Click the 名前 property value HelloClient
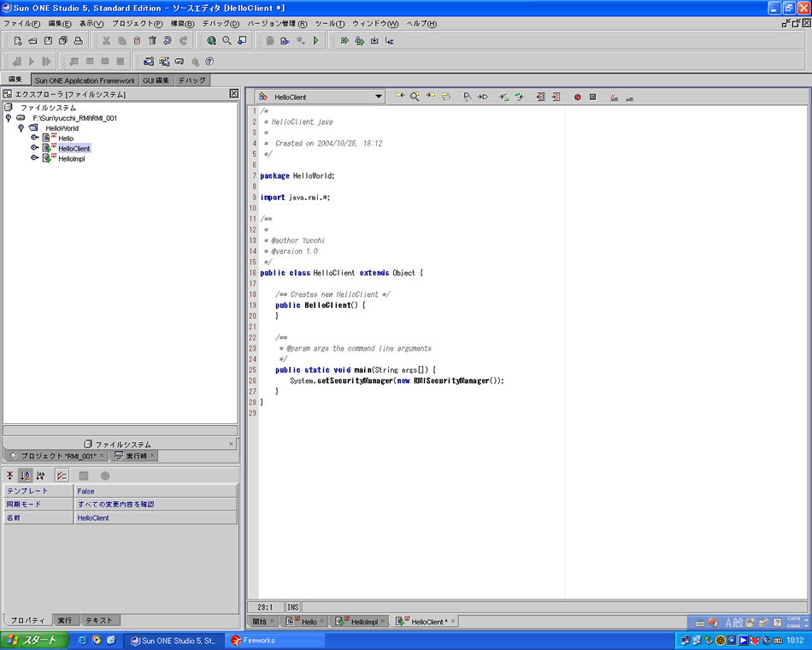This screenshot has width=812, height=650. tap(93, 517)
